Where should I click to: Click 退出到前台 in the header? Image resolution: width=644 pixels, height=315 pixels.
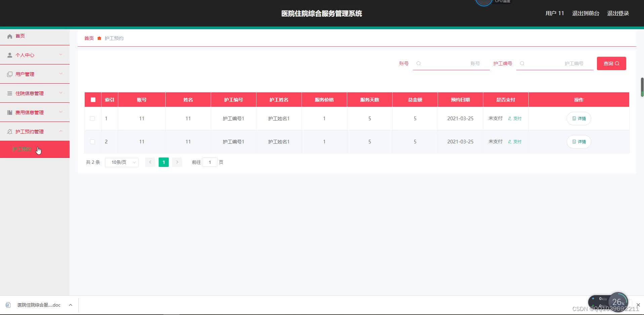coord(586,13)
